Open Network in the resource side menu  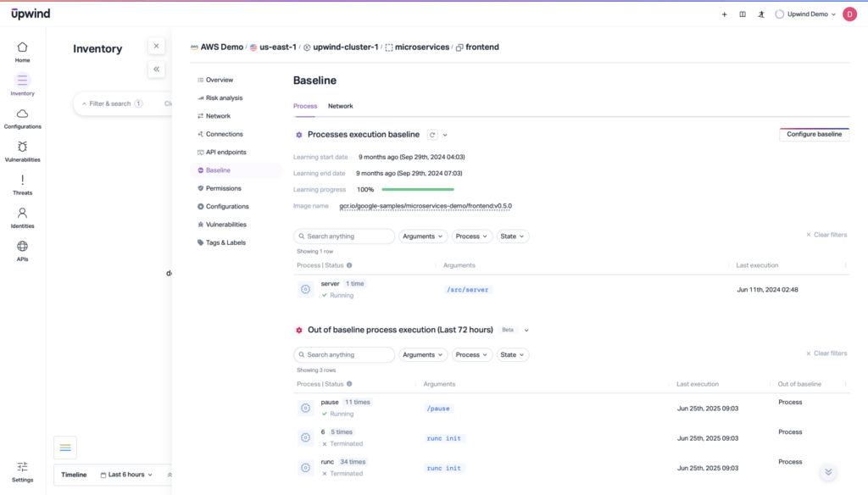pos(218,116)
